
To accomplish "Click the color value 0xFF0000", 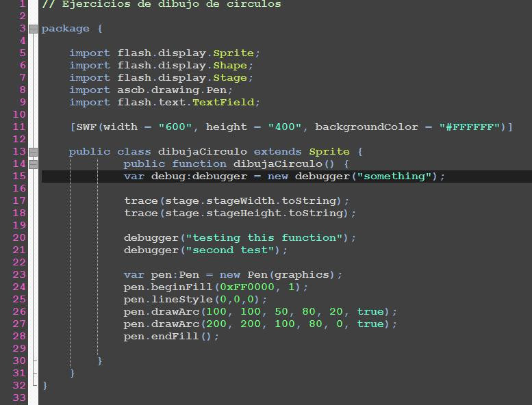I will point(247,287).
